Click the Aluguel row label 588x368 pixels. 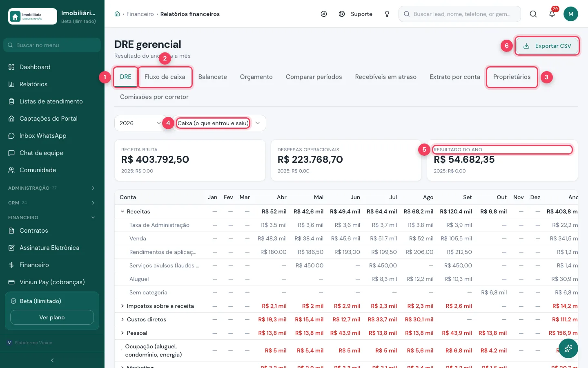[139, 279]
